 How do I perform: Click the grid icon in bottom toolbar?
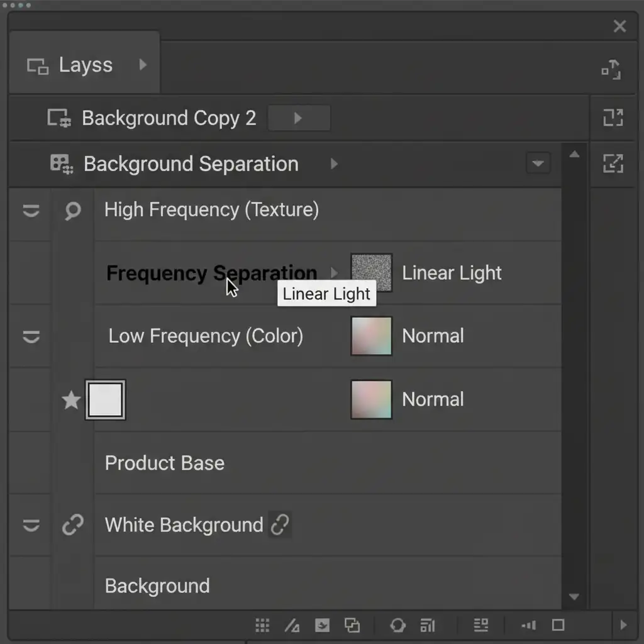[262, 625]
